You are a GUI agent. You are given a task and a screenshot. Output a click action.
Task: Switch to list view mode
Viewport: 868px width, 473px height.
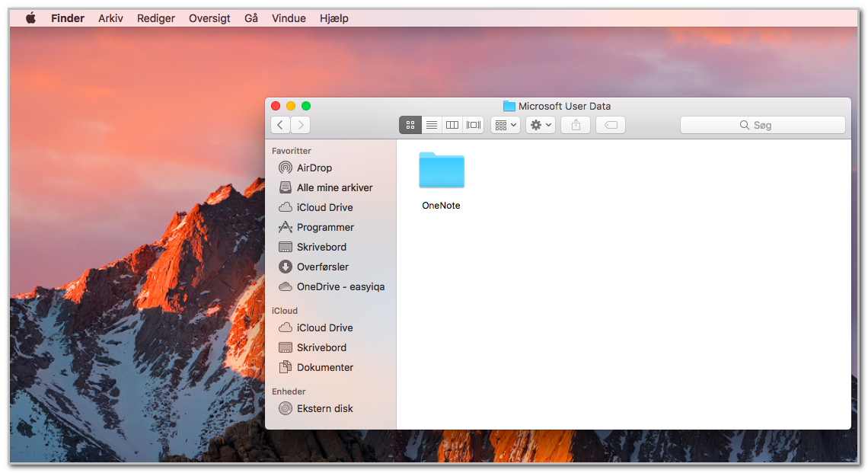click(431, 125)
